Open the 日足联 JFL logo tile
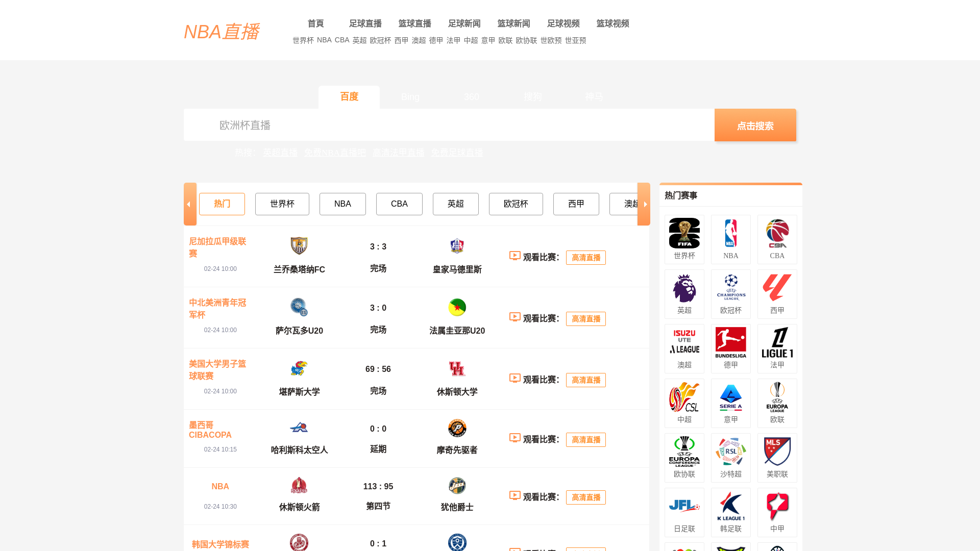980x551 pixels. (x=684, y=512)
